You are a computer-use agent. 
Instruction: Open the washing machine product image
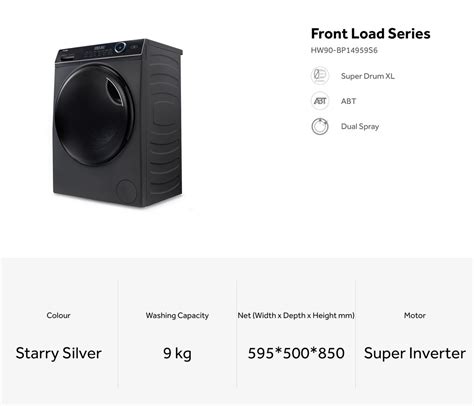point(118,123)
